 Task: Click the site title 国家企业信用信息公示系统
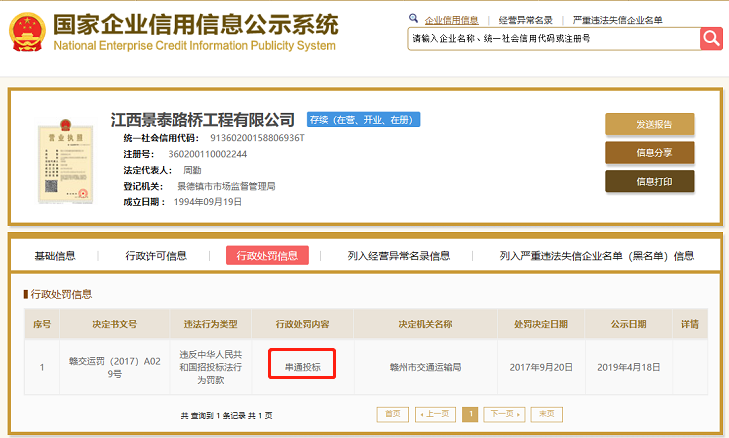click(196, 24)
